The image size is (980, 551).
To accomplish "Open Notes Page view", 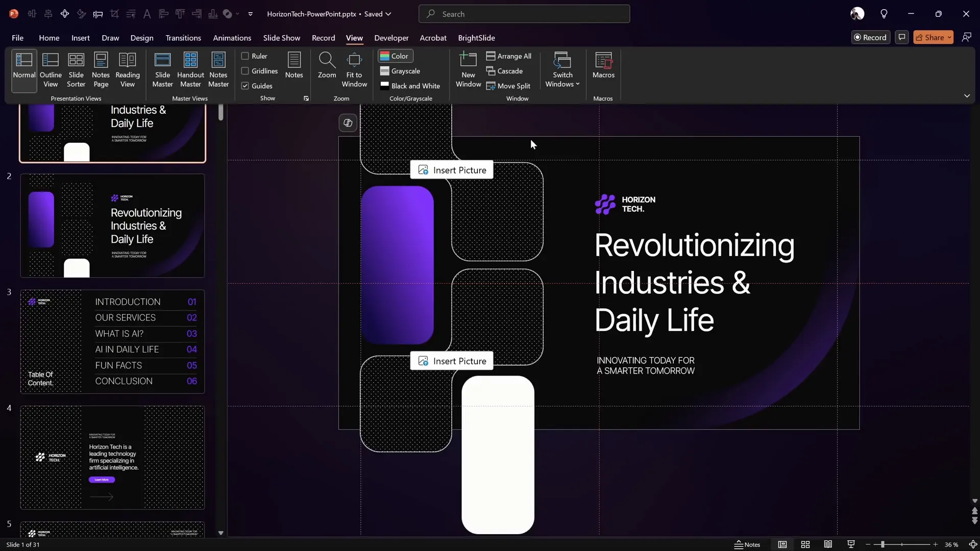I will tap(101, 70).
